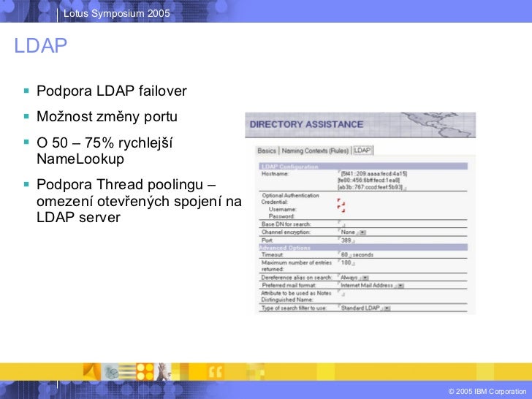Image resolution: width=532 pixels, height=399 pixels.
Task: Click the 'Optional Authentication Credential' label
Action: point(290,199)
